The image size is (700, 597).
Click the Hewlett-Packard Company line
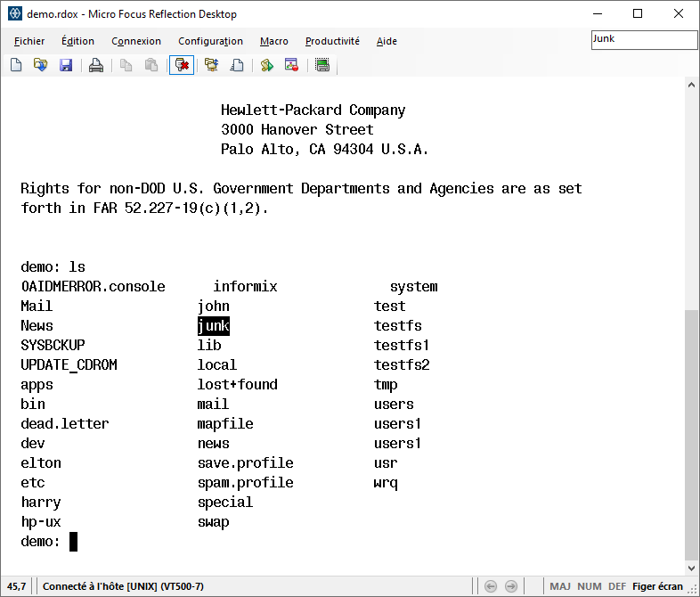pyautogui.click(x=313, y=110)
